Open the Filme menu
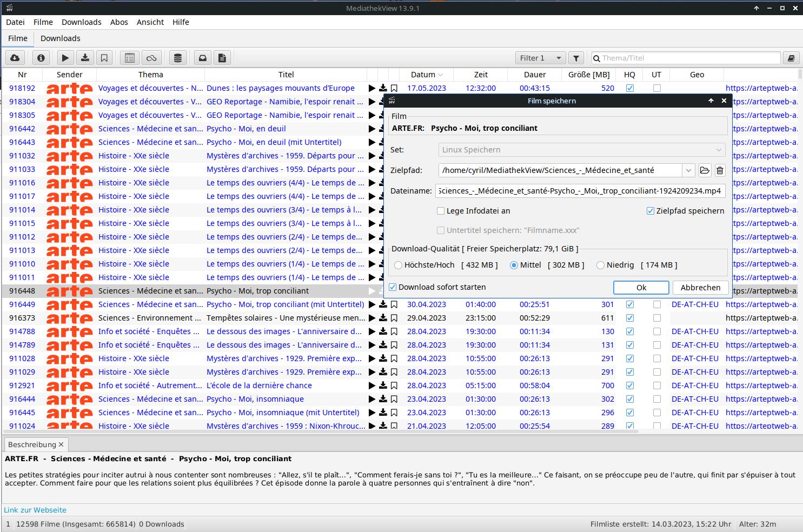This screenshot has width=803, height=532. coord(43,22)
